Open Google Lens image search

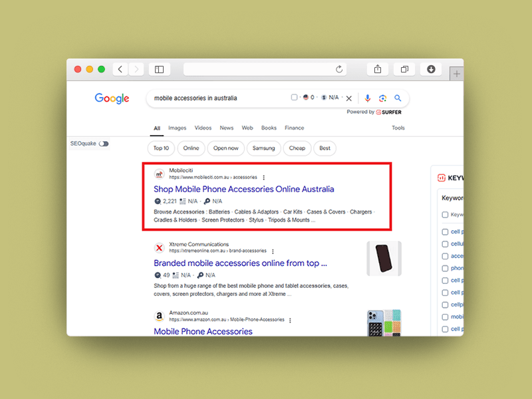coord(382,98)
